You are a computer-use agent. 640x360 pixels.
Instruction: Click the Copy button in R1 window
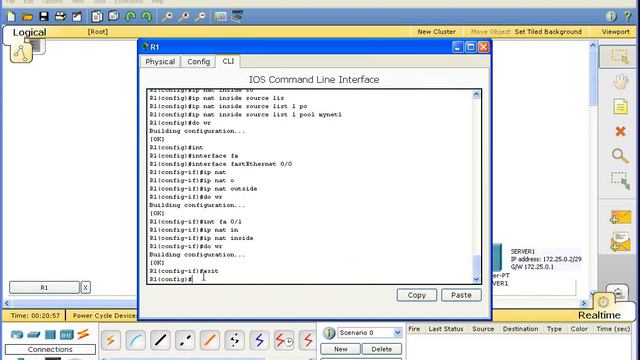[417, 295]
